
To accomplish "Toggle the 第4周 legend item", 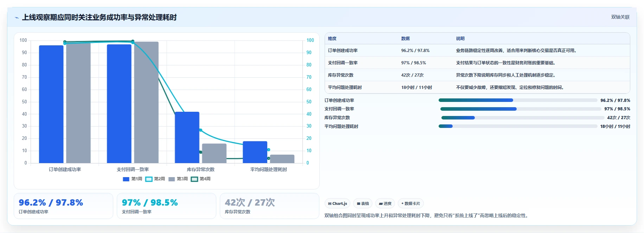I will coord(201,179).
